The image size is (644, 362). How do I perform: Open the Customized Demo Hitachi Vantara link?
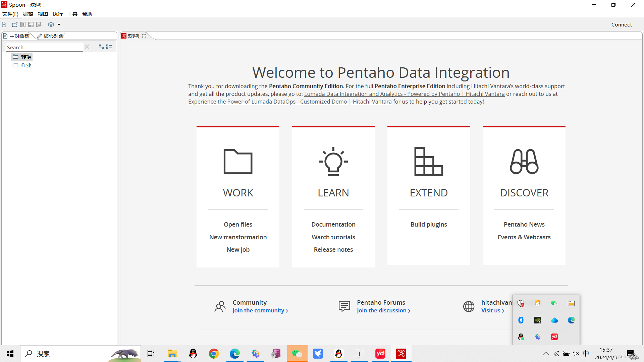(290, 102)
